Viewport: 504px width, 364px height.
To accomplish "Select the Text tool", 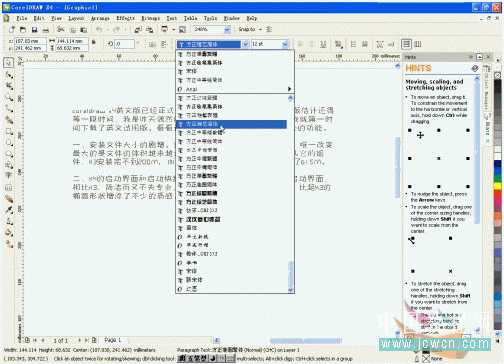I will [8, 175].
